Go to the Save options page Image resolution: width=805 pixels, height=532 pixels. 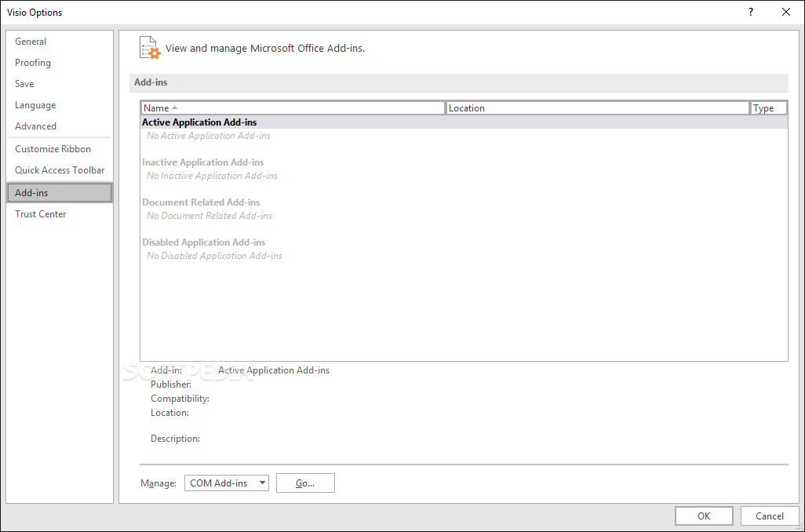click(60, 84)
